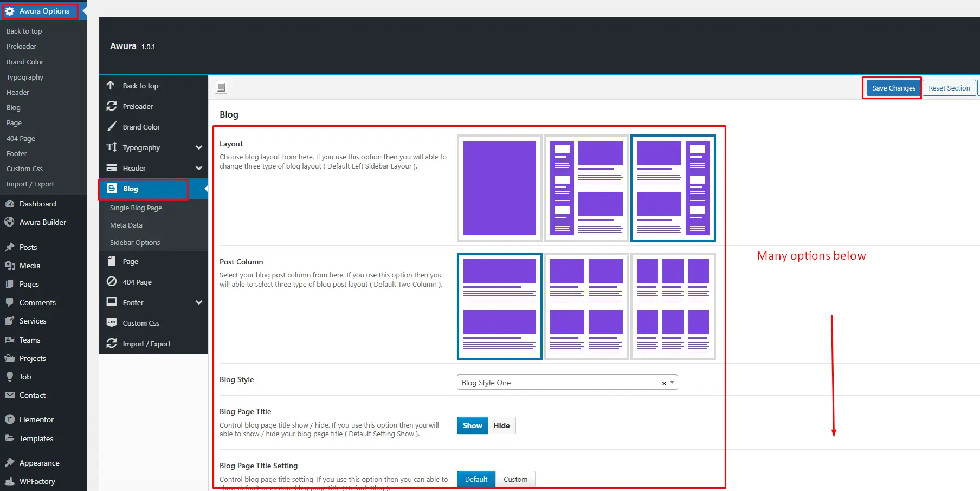Expand the Typography submenu chevron
The width and height of the screenshot is (980, 491).
pos(199,147)
